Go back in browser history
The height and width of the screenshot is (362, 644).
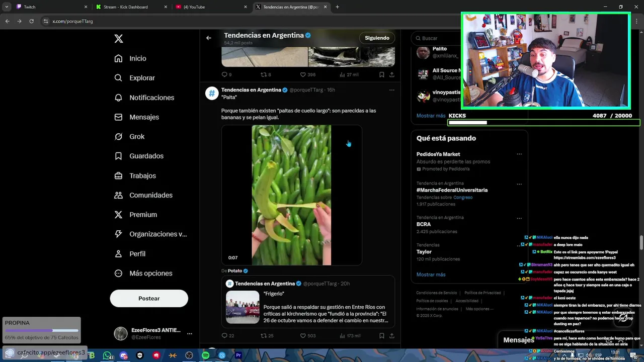tap(7, 21)
